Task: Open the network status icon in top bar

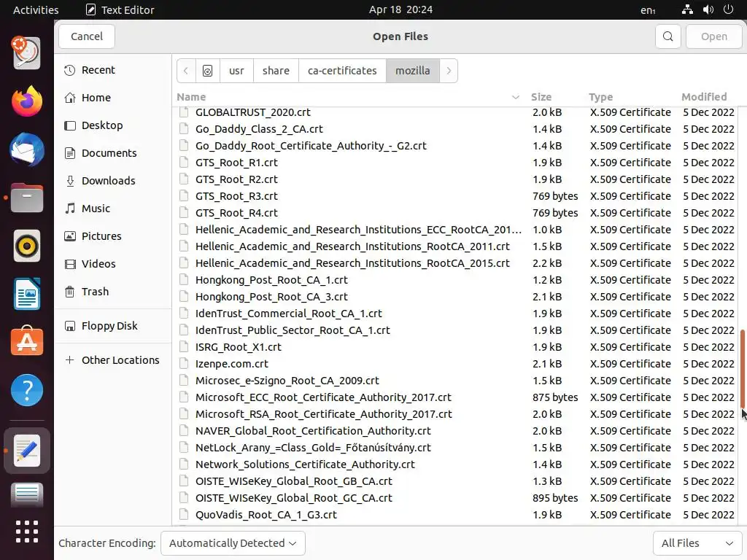Action: (687, 9)
